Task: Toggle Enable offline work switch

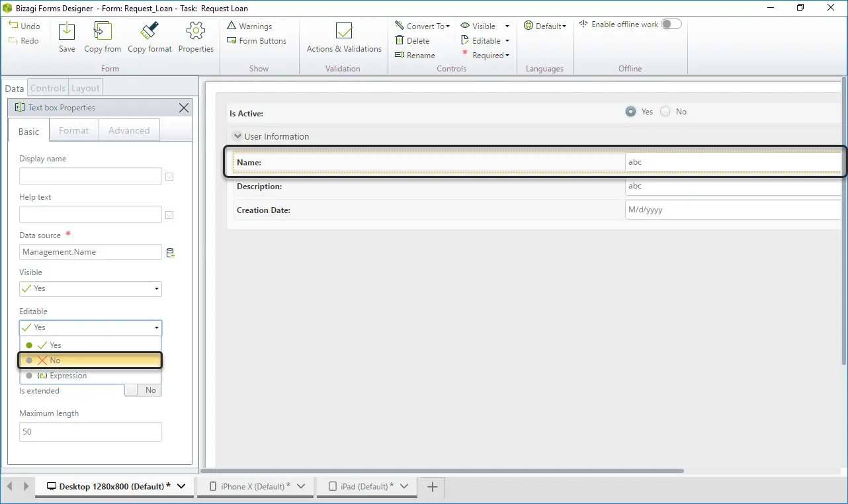Action: pos(671,24)
